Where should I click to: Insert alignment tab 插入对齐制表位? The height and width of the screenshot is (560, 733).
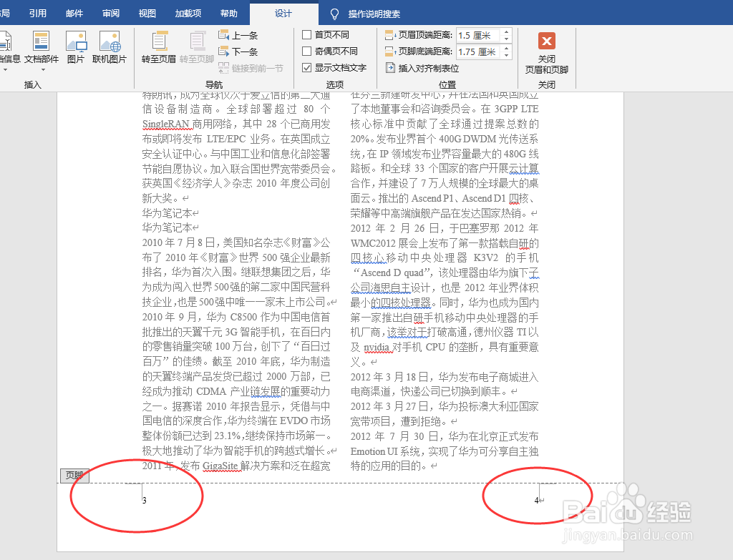[x=422, y=68]
